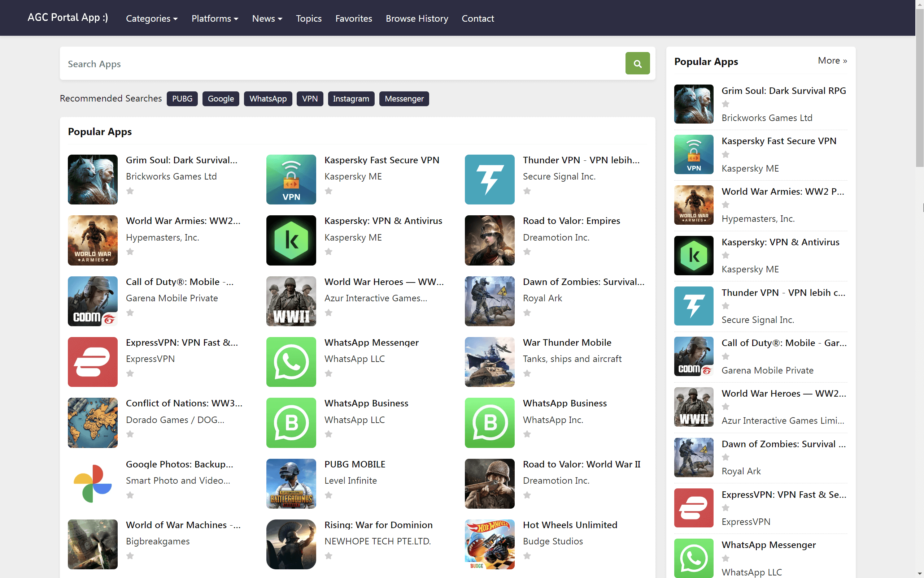Open Browse History in navbar

tap(417, 18)
